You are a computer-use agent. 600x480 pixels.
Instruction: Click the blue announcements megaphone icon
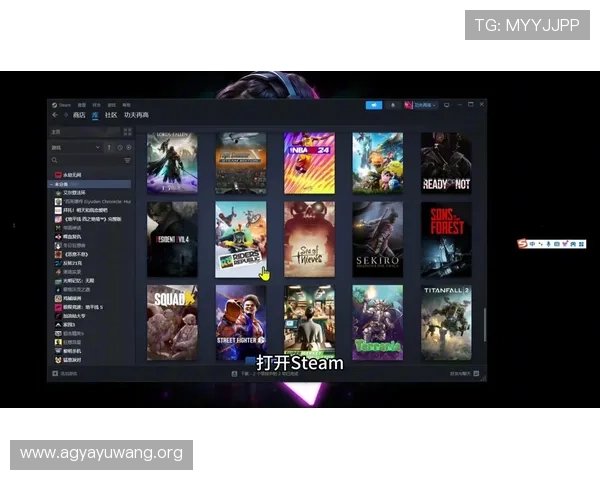click(373, 104)
